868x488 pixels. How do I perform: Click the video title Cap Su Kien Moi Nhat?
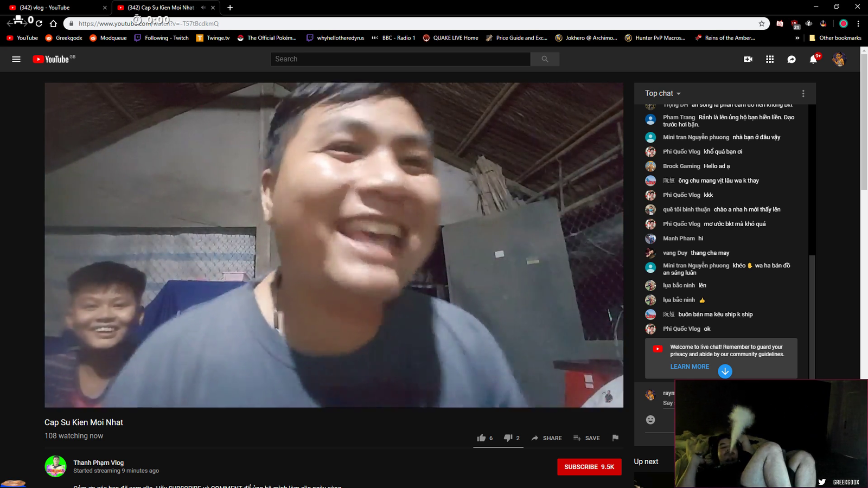(x=84, y=422)
